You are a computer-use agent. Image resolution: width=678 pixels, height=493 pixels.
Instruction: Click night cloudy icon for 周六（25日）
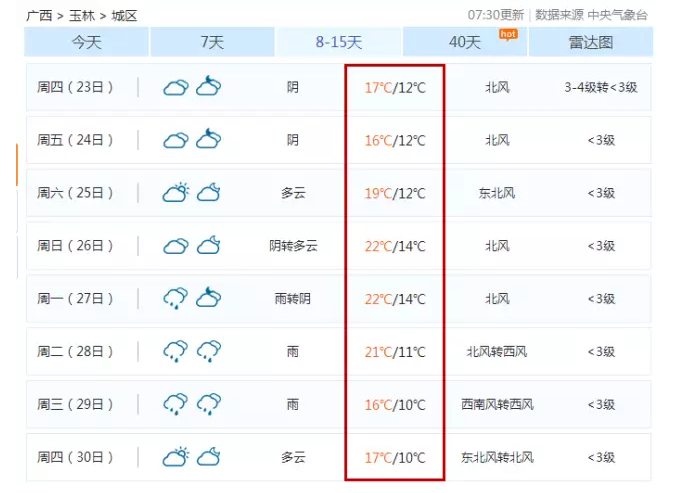point(209,192)
